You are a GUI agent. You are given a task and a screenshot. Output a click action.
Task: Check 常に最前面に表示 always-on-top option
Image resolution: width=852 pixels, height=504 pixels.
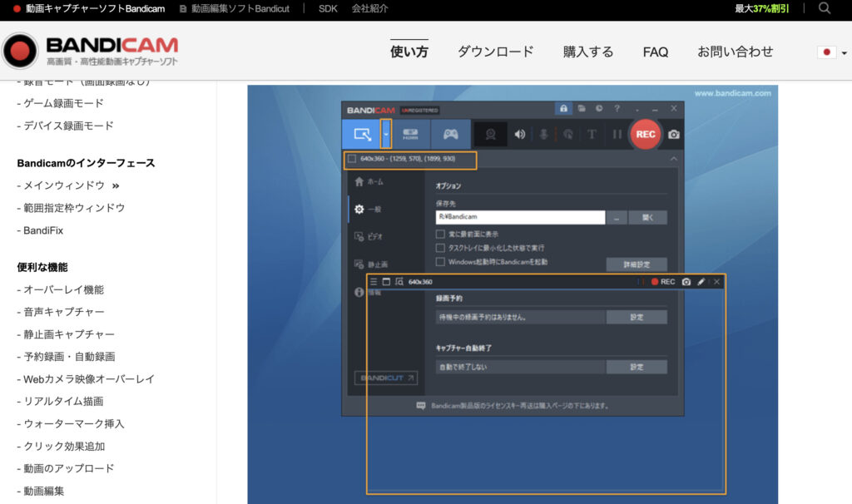[x=440, y=234]
